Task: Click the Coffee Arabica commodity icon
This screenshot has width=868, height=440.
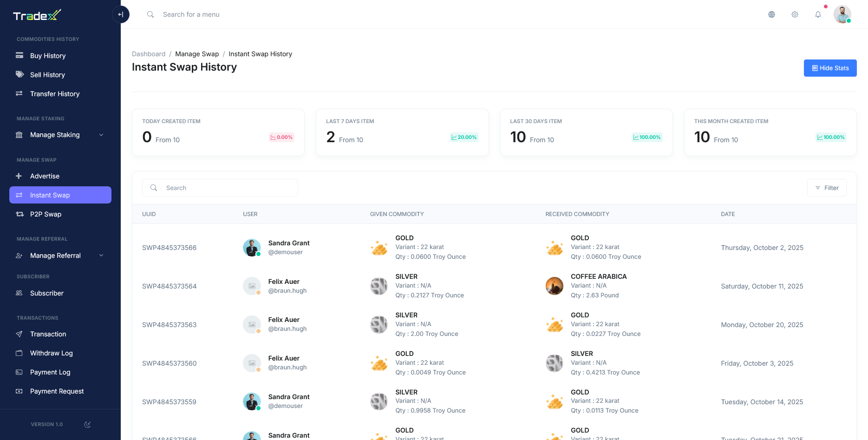Action: (x=554, y=286)
